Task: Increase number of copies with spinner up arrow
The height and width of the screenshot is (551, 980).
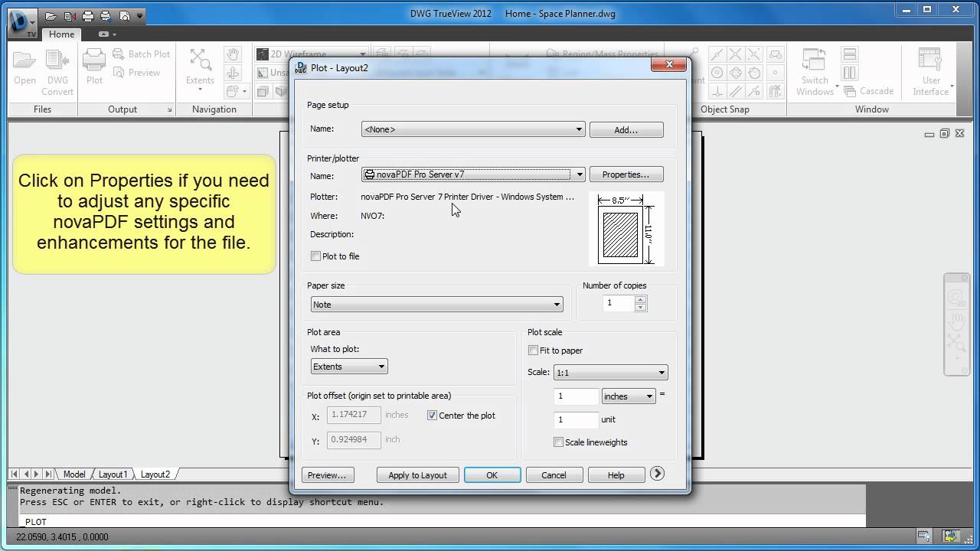Action: coord(641,299)
